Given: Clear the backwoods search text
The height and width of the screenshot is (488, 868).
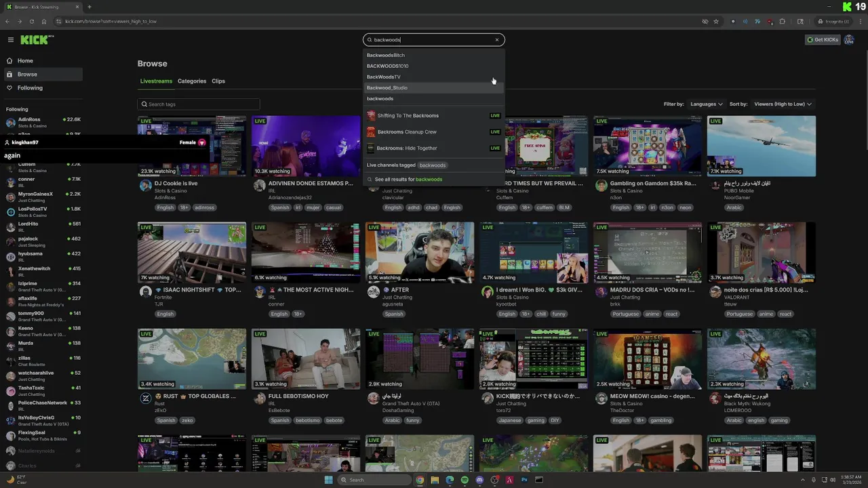Looking at the screenshot, I should pos(497,40).
